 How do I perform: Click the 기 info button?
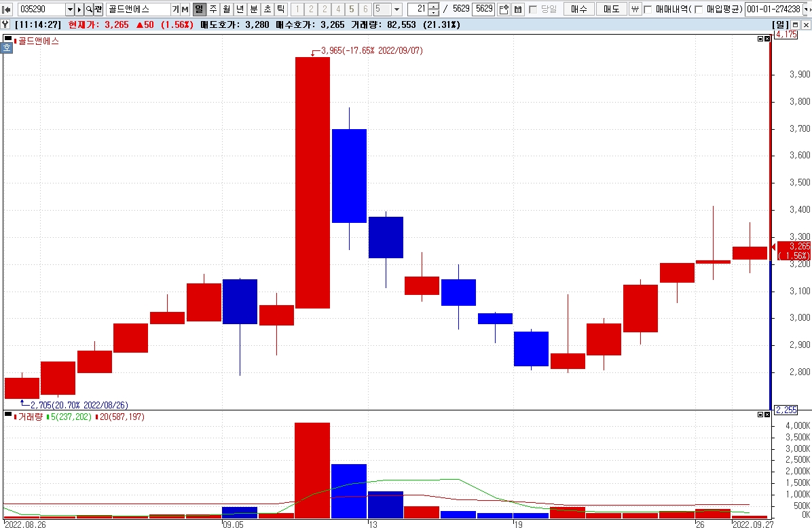coord(176,10)
